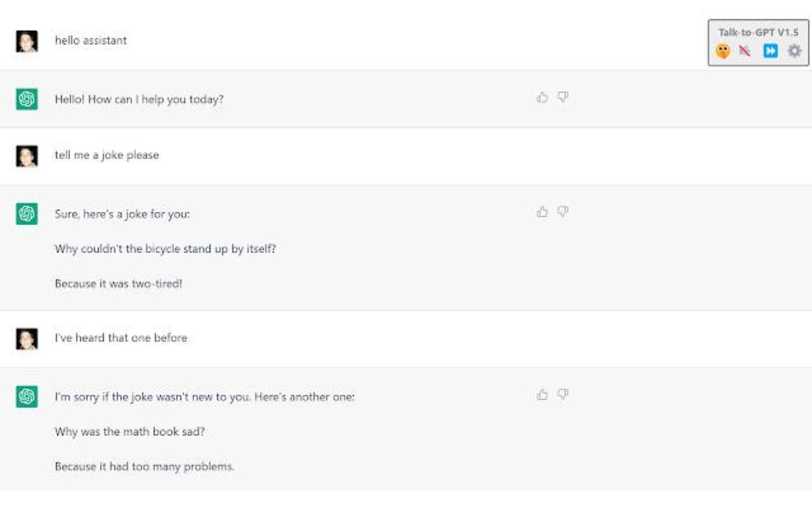Screen dimensions: 812x508
Task: Thumbs down the math book joke response
Action: [x=562, y=394]
